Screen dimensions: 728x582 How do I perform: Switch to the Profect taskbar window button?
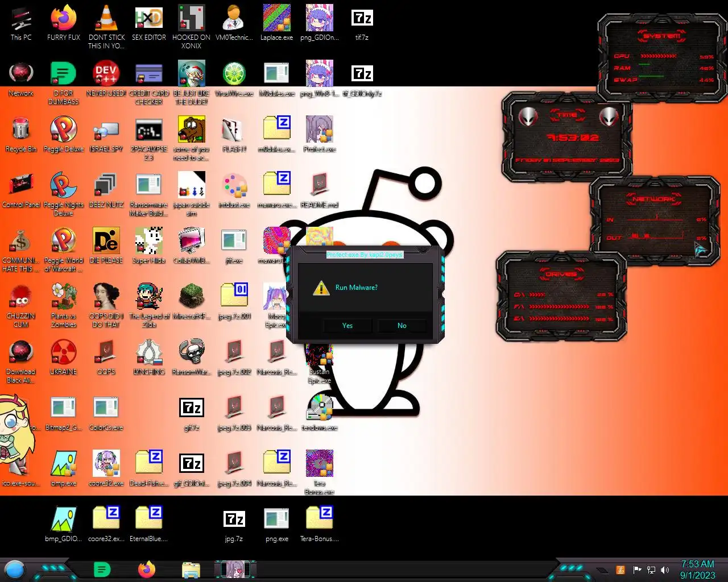pyautogui.click(x=235, y=569)
